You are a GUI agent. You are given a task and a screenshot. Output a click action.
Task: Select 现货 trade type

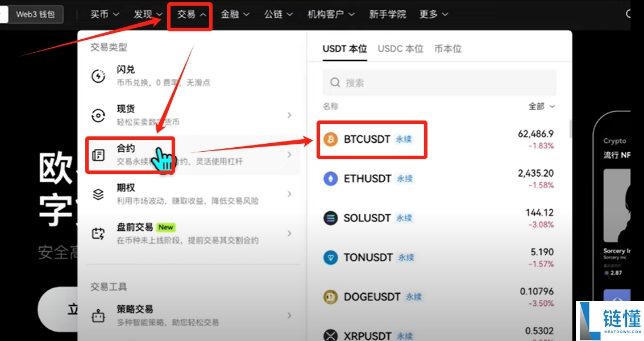pyautogui.click(x=192, y=115)
